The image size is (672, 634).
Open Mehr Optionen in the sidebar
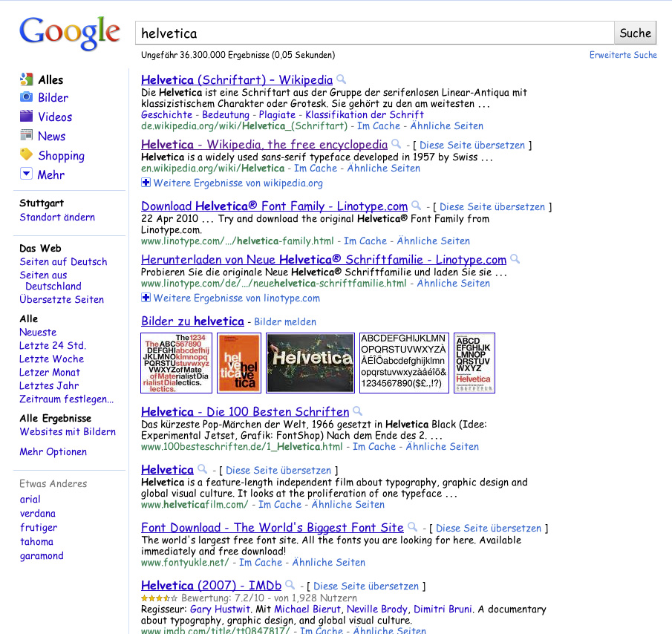53,452
